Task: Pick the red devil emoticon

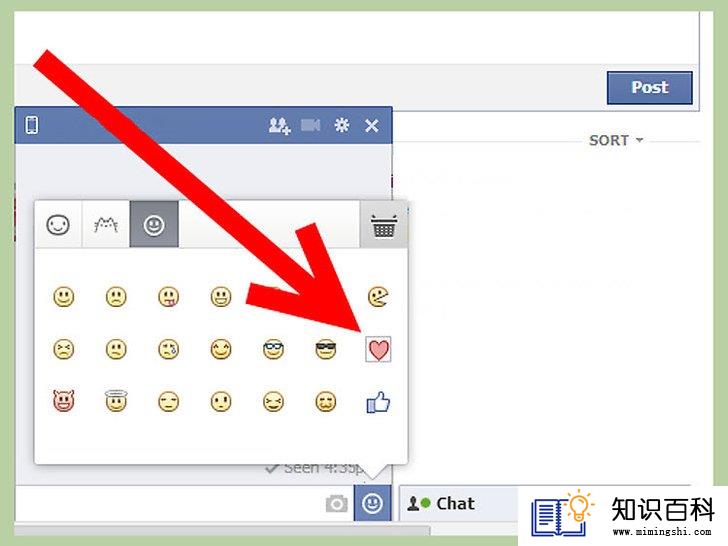Action: point(64,401)
